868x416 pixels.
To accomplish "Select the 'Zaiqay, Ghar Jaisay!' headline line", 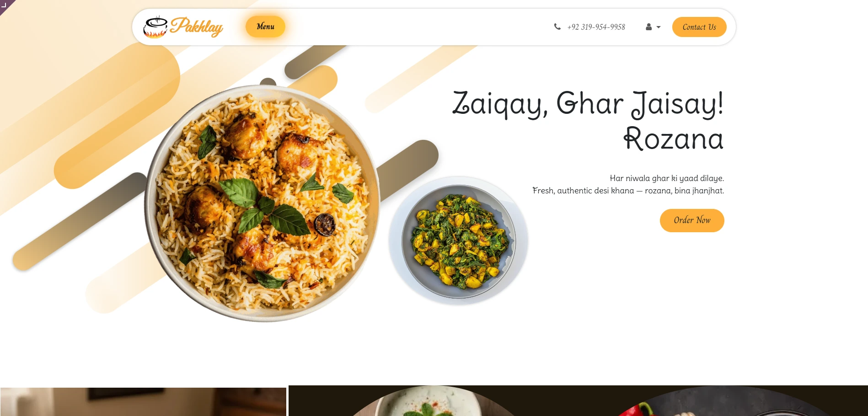I will (x=588, y=104).
